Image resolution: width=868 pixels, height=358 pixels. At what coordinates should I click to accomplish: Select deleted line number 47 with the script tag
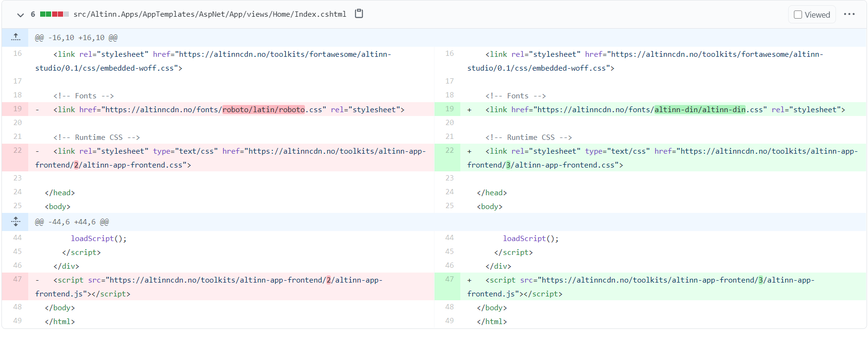click(x=18, y=279)
